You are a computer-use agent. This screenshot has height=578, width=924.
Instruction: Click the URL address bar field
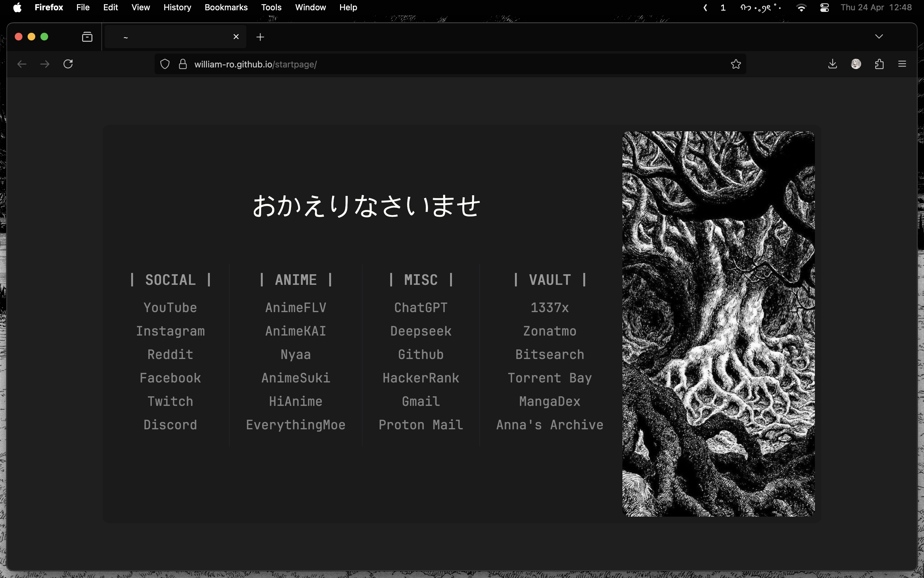click(x=450, y=64)
